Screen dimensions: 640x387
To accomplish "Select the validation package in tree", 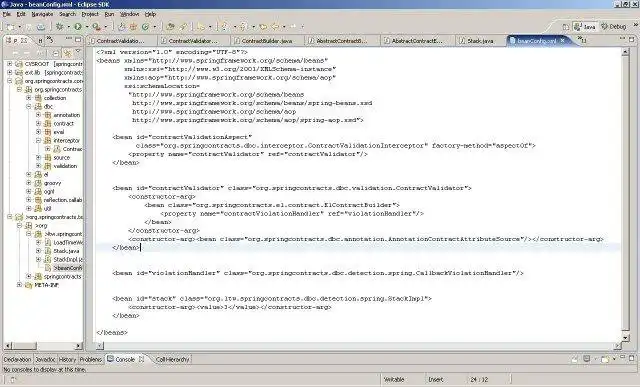I will coord(65,166).
